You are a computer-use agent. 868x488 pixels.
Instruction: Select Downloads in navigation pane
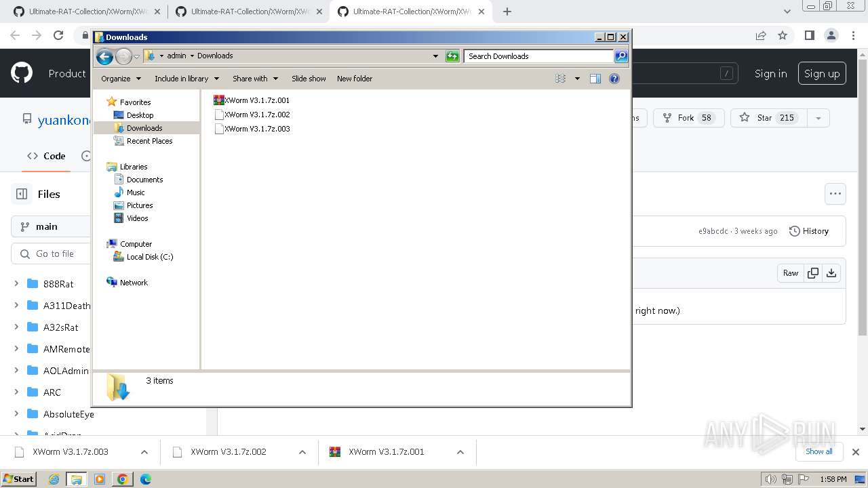144,128
